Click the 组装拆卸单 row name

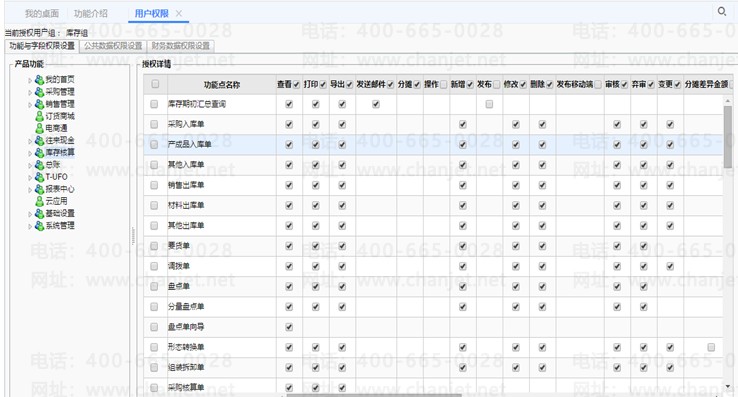[x=186, y=367]
